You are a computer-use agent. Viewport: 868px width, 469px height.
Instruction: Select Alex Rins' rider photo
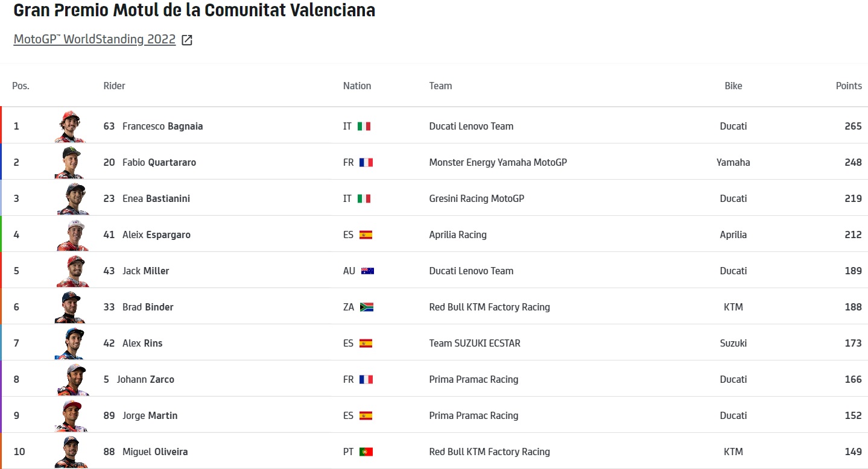click(x=71, y=343)
